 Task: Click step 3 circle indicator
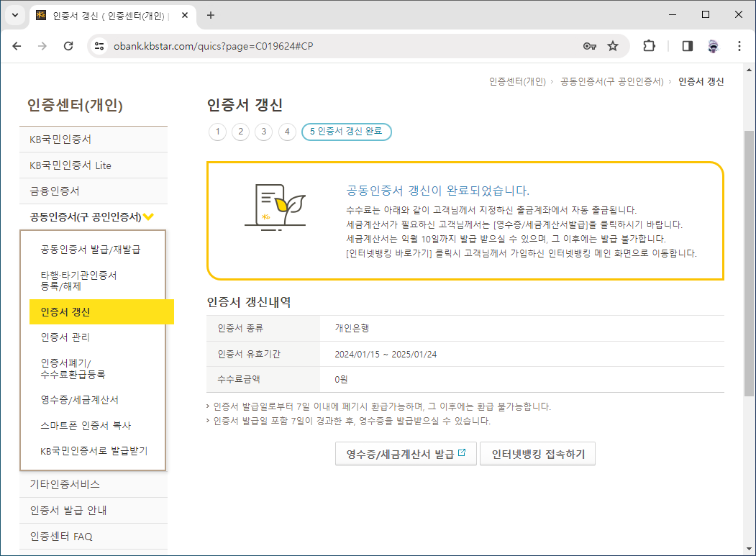click(x=264, y=132)
